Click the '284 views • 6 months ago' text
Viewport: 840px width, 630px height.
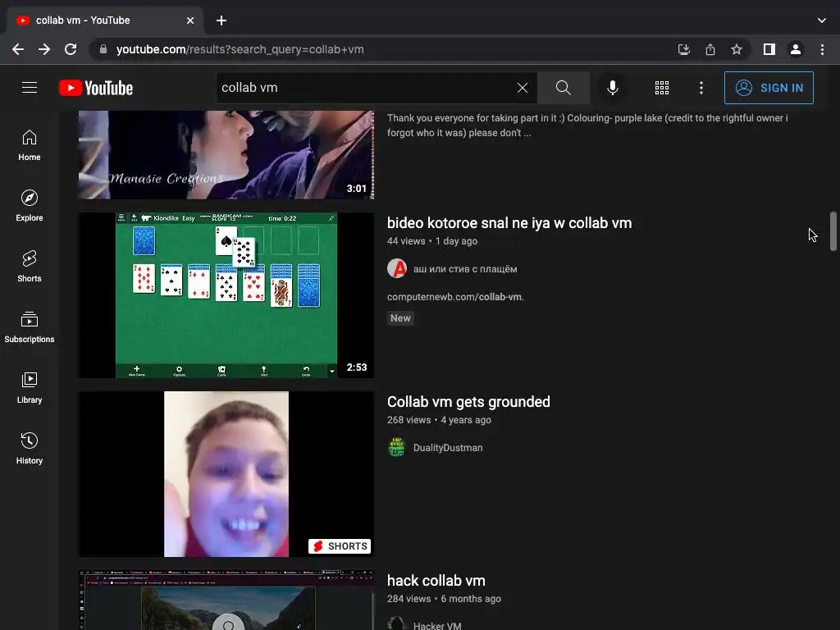point(444,599)
